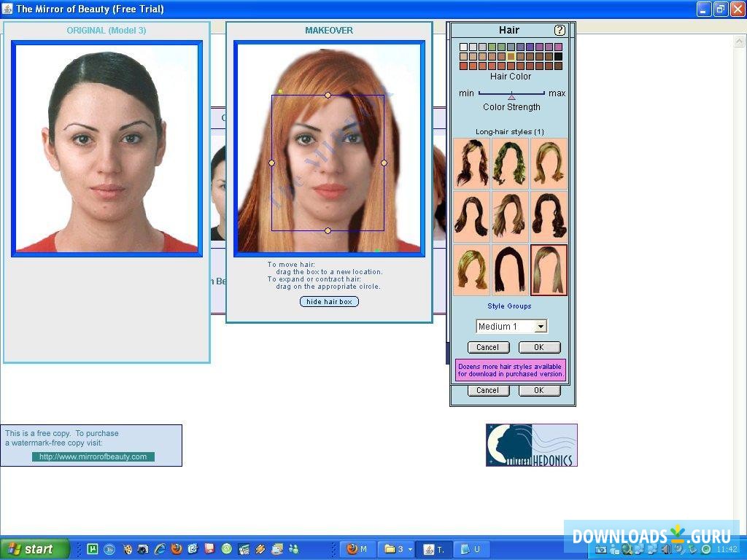The width and height of the screenshot is (747, 560).
Task: Switch to the 'U' taskbar button
Action: [471, 549]
